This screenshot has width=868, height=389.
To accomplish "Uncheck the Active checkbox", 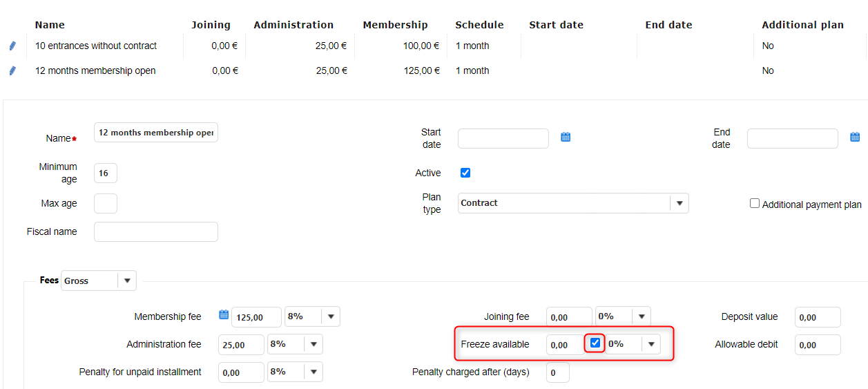I will click(465, 173).
